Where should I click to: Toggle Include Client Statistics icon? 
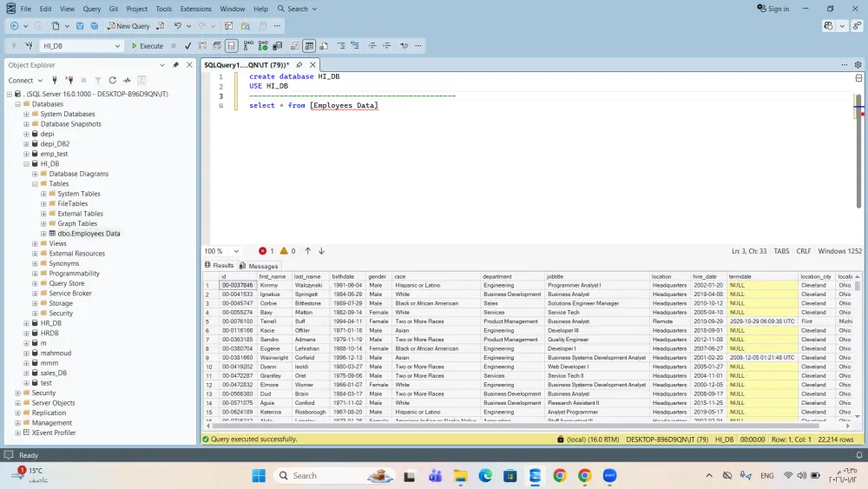point(278,46)
